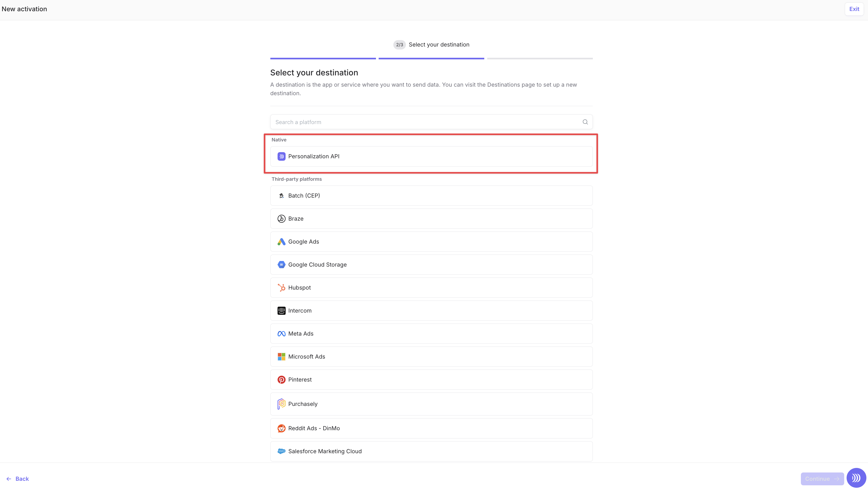The height and width of the screenshot is (492, 868).
Task: Pick Meta Ads destination label
Action: coord(301,333)
